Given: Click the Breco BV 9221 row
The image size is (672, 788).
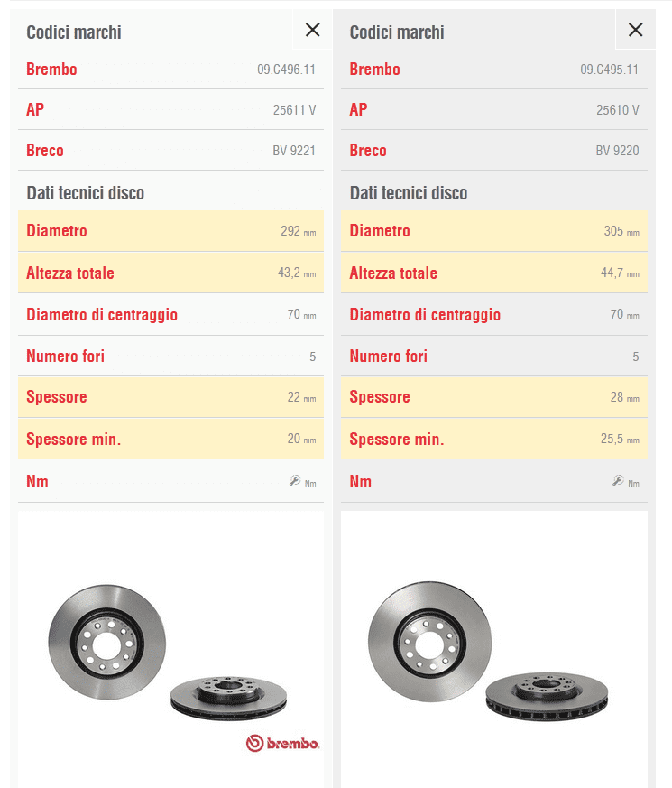Looking at the screenshot, I should pyautogui.click(x=170, y=150).
